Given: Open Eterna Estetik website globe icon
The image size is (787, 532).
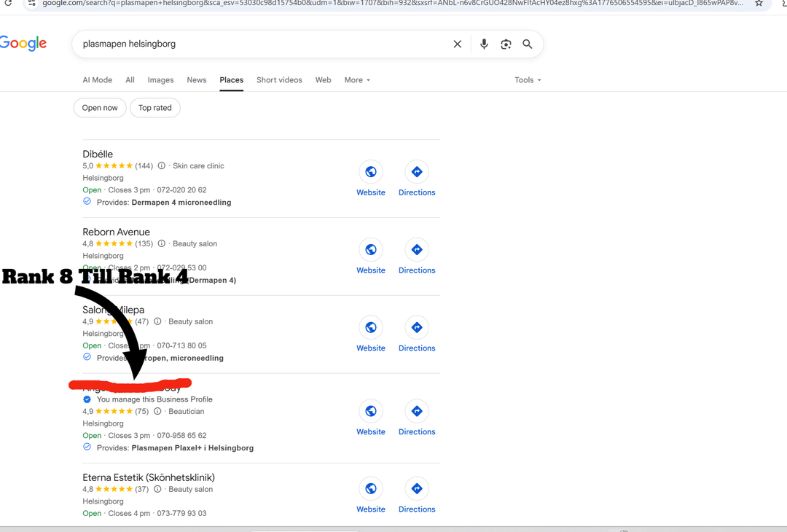Looking at the screenshot, I should 371,488.
